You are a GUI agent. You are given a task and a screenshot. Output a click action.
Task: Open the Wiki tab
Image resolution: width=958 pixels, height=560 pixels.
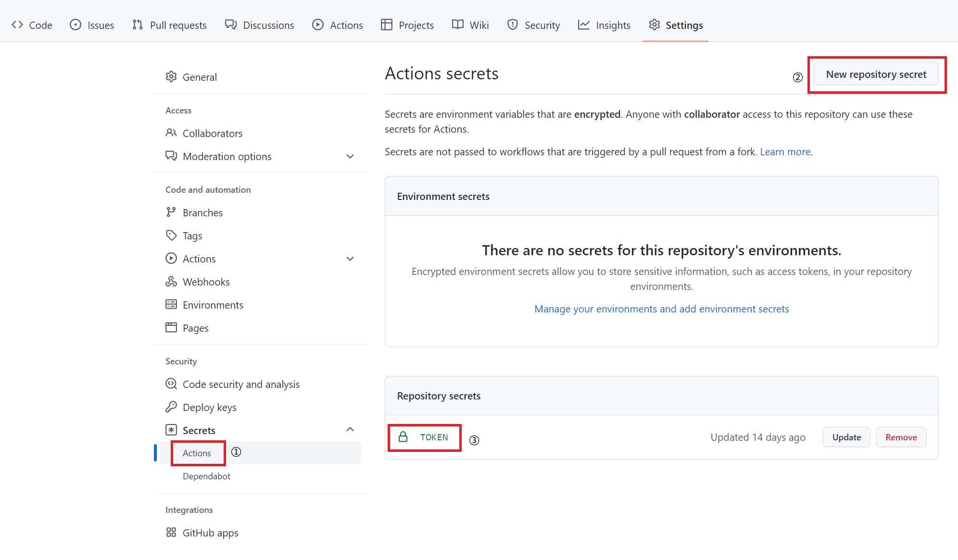[x=470, y=25]
